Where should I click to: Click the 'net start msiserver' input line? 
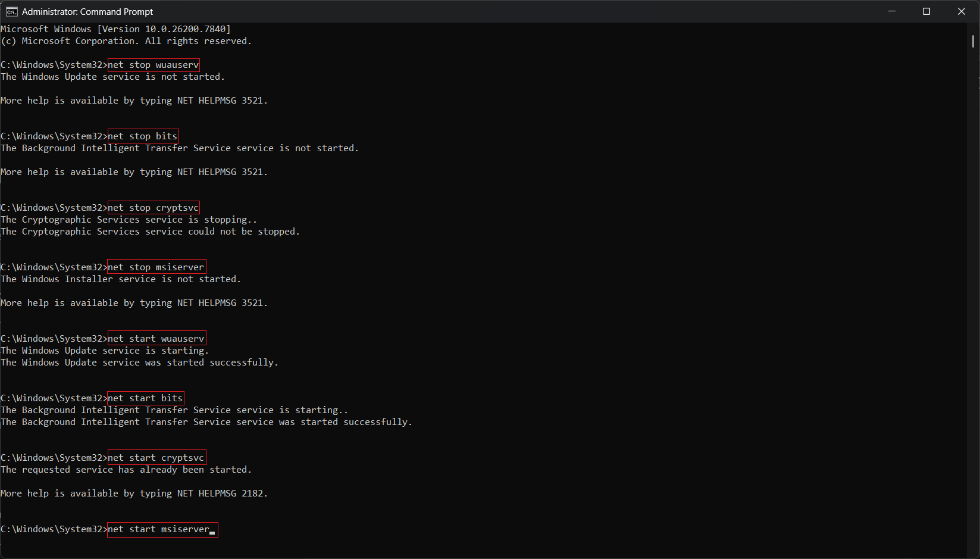162,529
